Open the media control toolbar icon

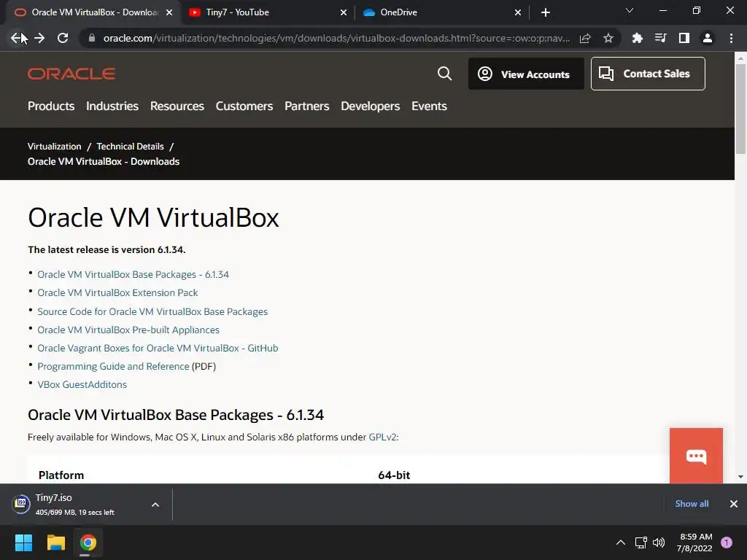660,38
